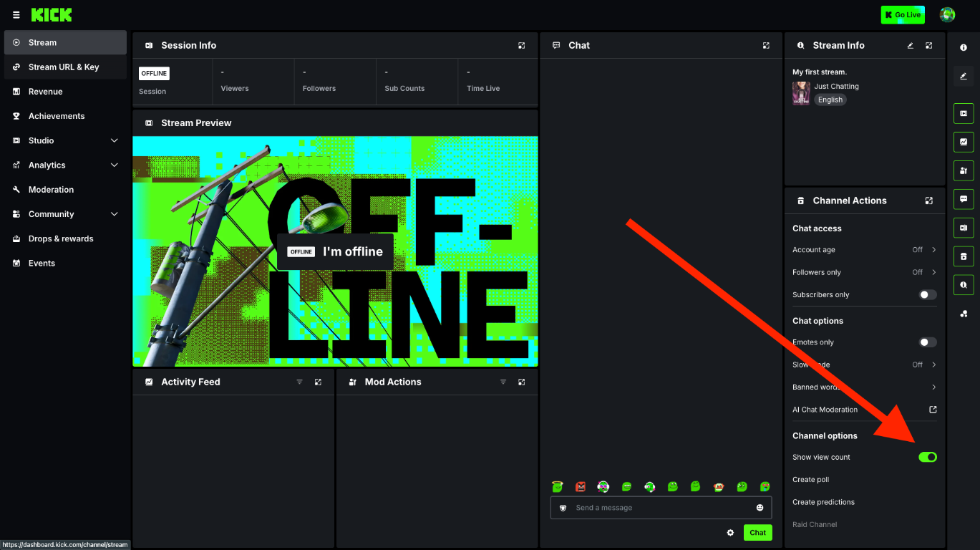
Task: Expand the Stream Info panel
Action: [x=928, y=45]
